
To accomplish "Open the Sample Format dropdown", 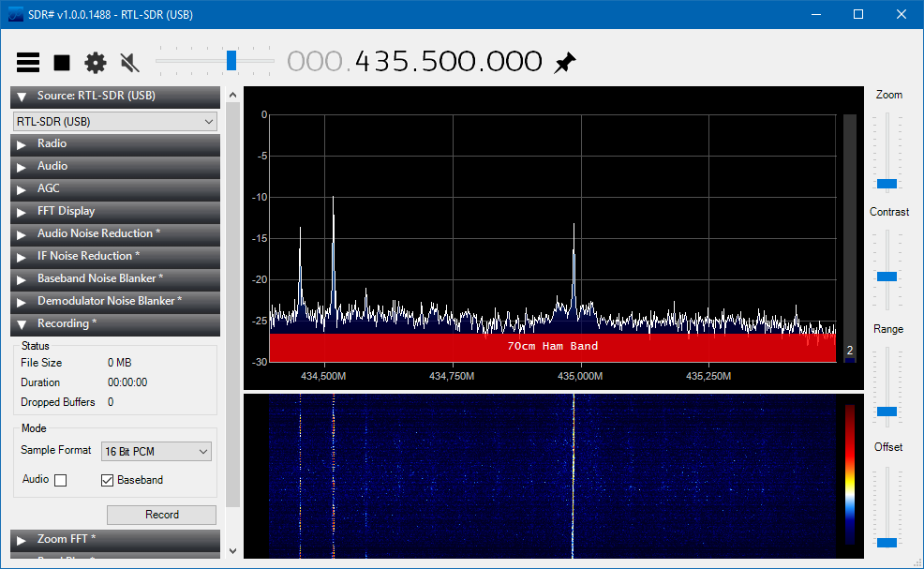I will (x=156, y=452).
